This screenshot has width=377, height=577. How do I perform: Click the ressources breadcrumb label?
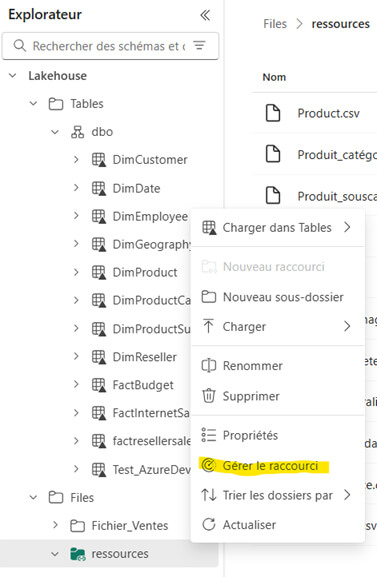point(341,24)
